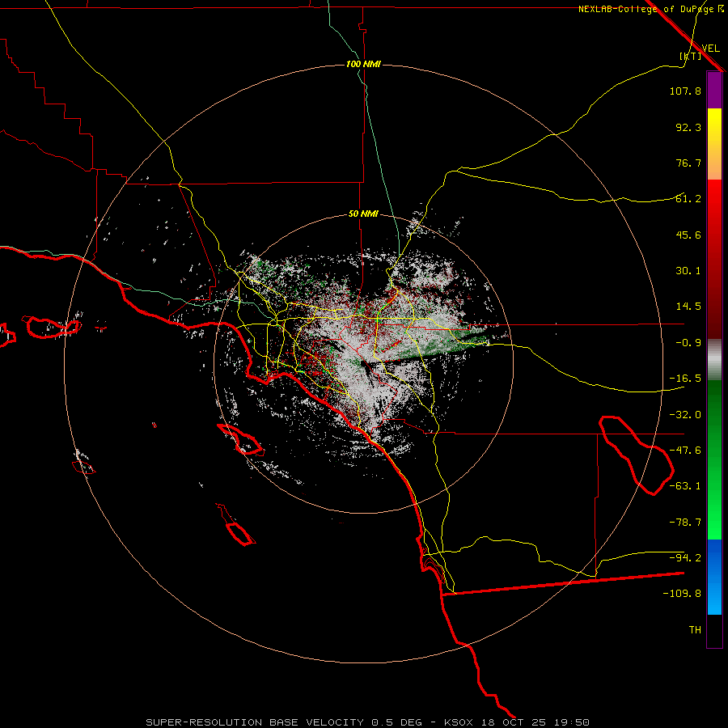The height and width of the screenshot is (728, 728).
Task: Click the -78.7 legend value
Action: (685, 523)
